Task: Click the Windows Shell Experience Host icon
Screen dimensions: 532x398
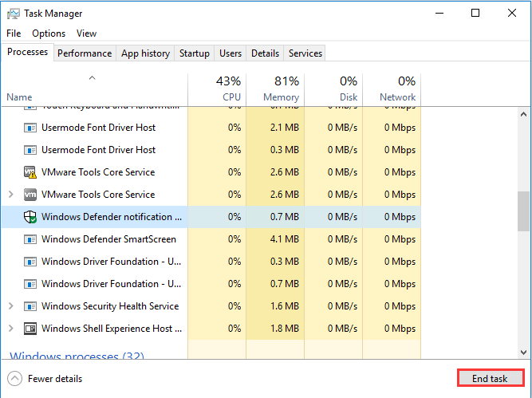Action: click(30, 329)
